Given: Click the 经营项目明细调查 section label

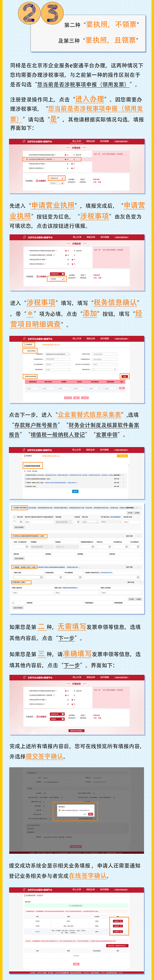Looking at the screenshot, I should [x=31, y=376].
